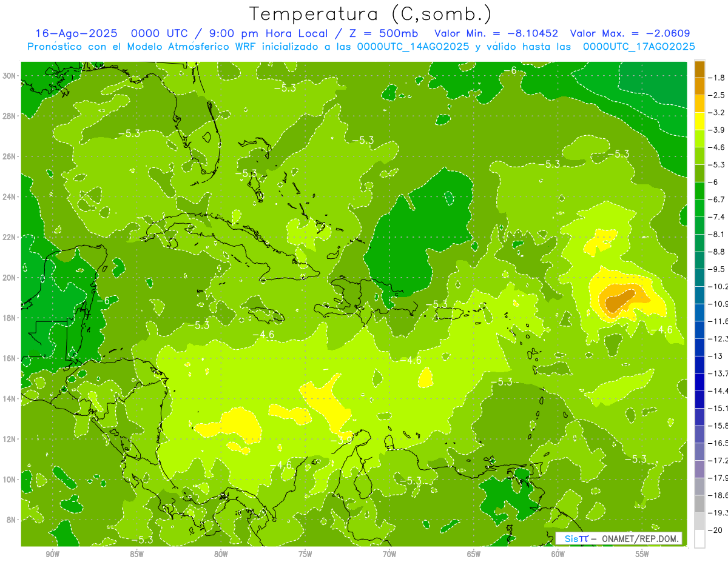The height and width of the screenshot is (562, 728).
Task: Pick the blue swatch between -12.3 and -13
Action: [699, 347]
